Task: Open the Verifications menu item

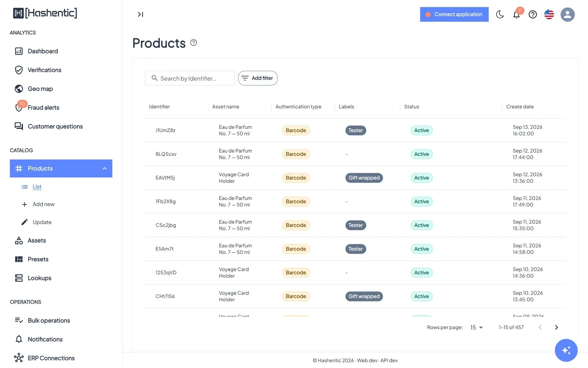Action: click(x=61, y=70)
